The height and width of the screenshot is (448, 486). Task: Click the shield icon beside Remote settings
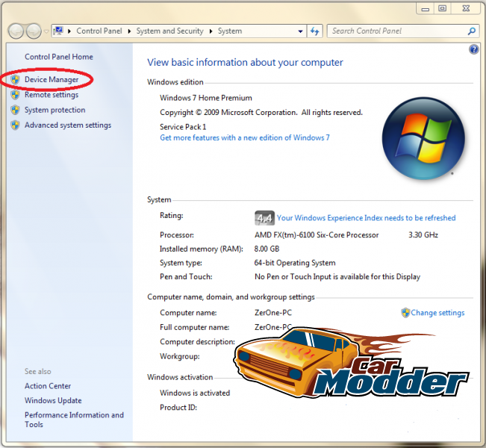[x=15, y=95]
